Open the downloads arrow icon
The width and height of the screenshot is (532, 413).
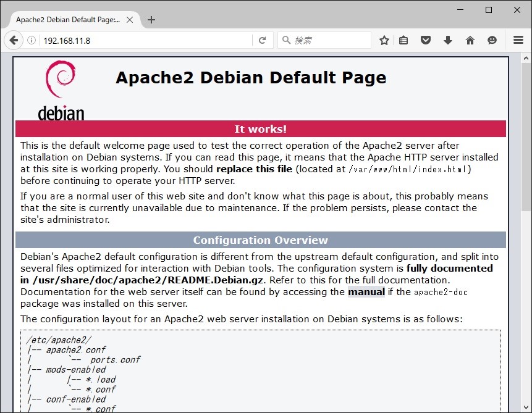448,40
